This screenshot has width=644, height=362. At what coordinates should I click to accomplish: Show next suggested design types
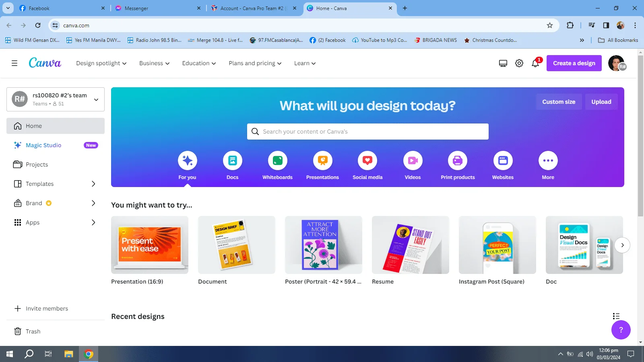pyautogui.click(x=622, y=245)
